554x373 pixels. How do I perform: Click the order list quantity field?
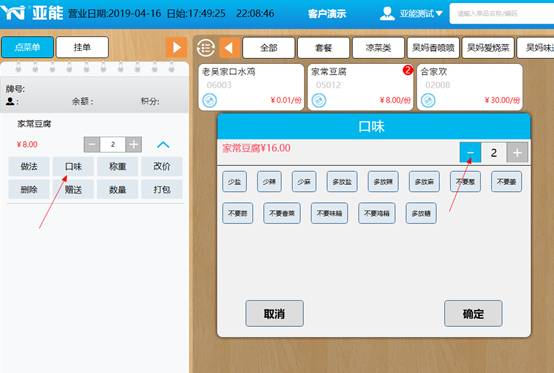coord(113,144)
